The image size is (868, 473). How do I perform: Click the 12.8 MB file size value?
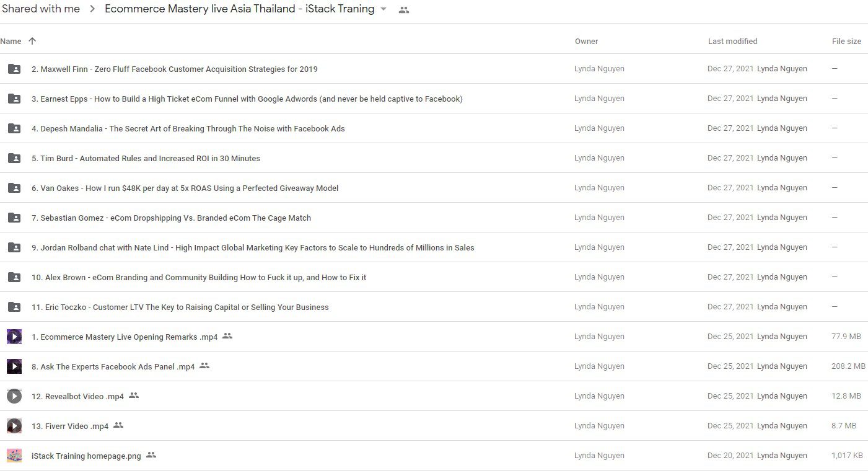tap(846, 396)
